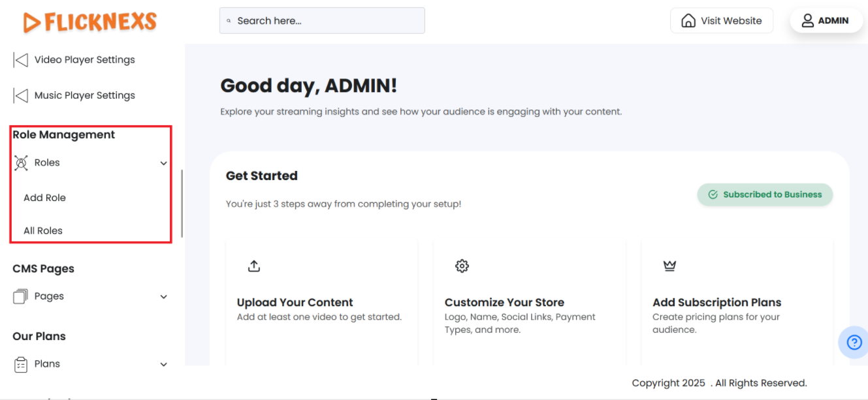Collapse the Roles menu chevron

(x=163, y=163)
